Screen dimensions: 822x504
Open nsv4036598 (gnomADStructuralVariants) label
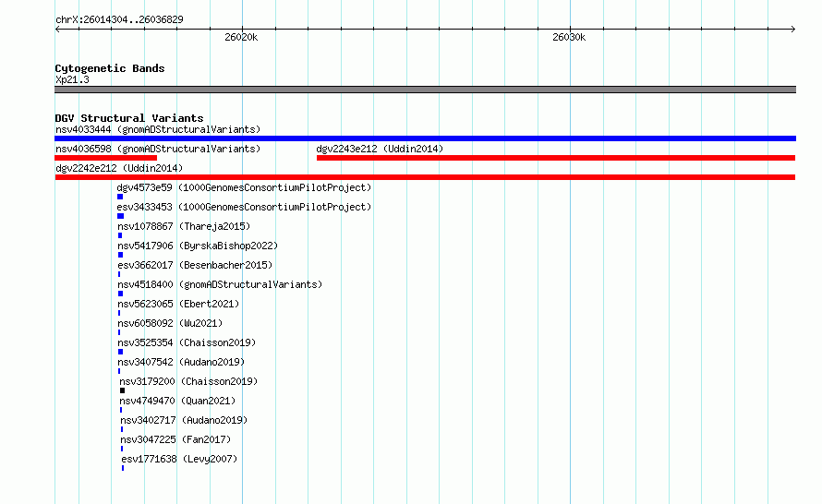click(x=158, y=149)
